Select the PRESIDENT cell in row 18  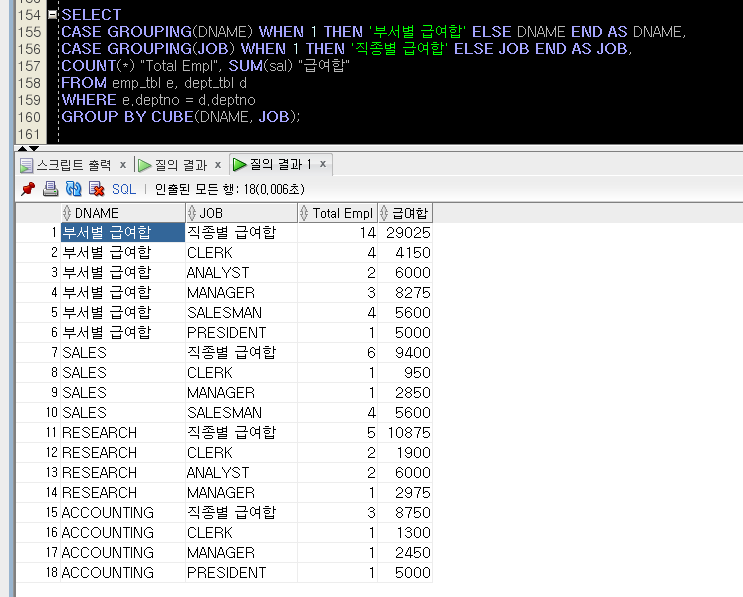(x=242, y=573)
